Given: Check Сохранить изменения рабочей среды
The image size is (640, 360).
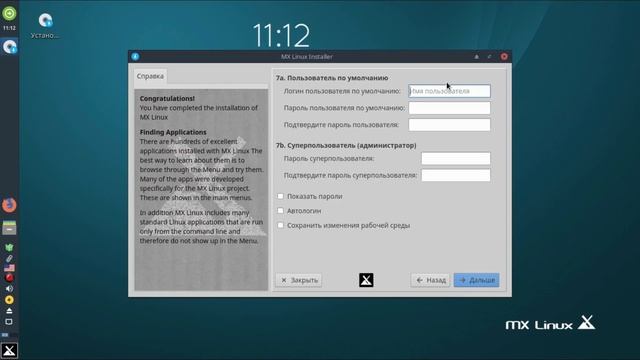Looking at the screenshot, I should (280, 225).
